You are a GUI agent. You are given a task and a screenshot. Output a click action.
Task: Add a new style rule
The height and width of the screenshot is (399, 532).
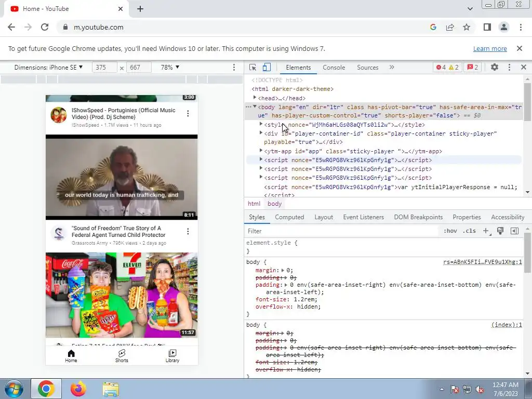pos(486,231)
